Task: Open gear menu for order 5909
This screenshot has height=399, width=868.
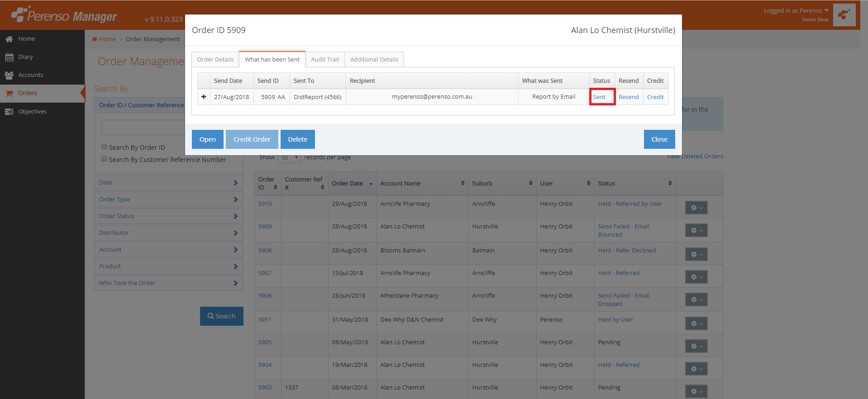Action: pos(696,230)
